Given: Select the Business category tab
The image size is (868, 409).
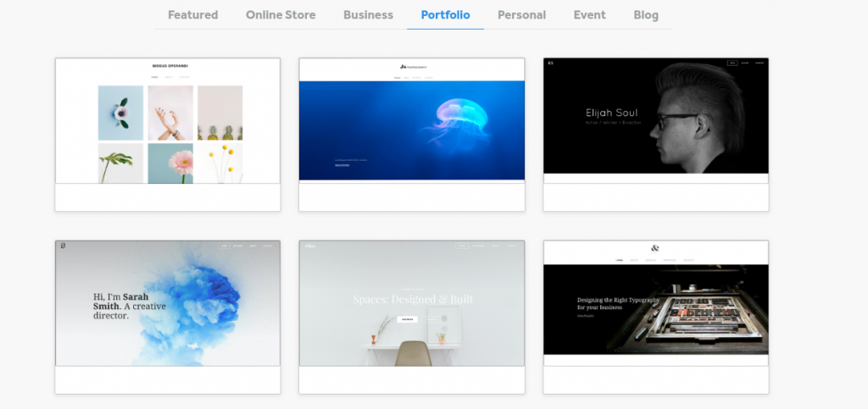Looking at the screenshot, I should [368, 15].
